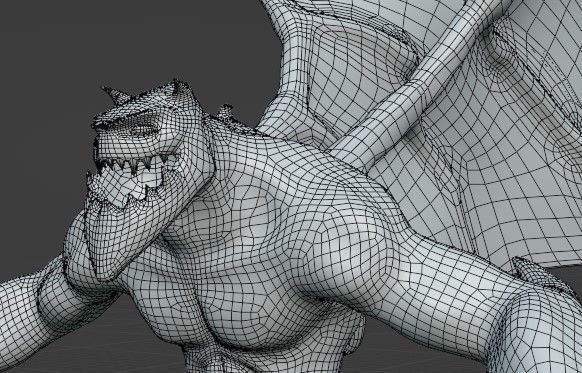
Task: Select the dragon's eye on the mesh
Action: coord(146,129)
